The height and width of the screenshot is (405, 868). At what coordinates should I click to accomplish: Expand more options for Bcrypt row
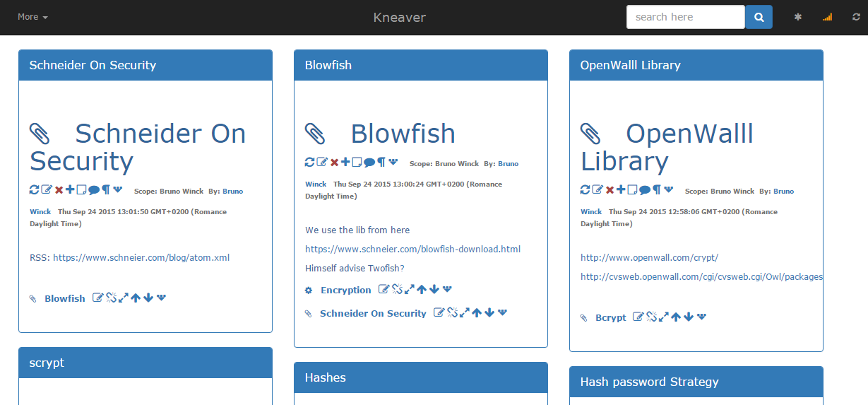701,316
